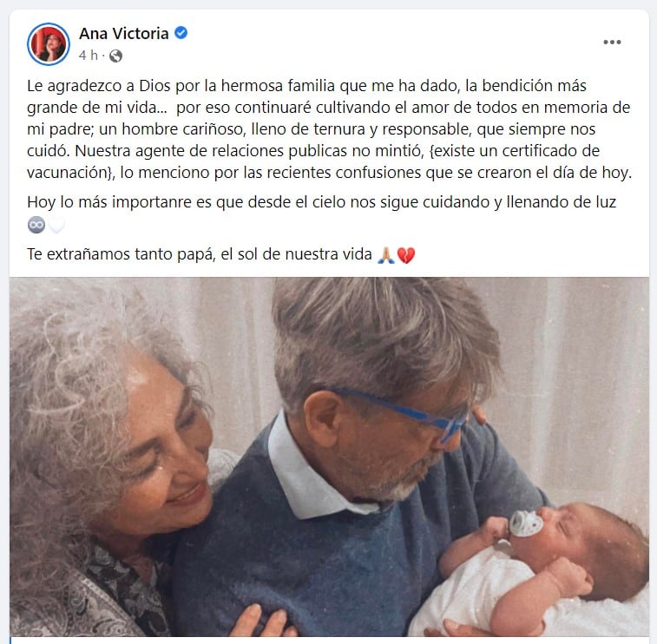
Task: Click the praying hands emoji
Action: pyautogui.click(x=386, y=255)
